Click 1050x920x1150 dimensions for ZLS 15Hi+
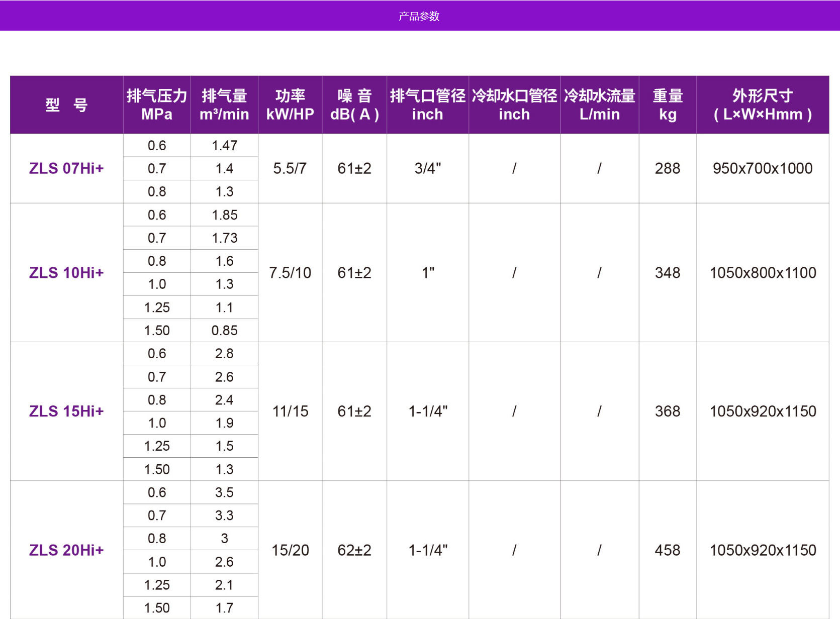The height and width of the screenshot is (619, 840). [x=763, y=411]
